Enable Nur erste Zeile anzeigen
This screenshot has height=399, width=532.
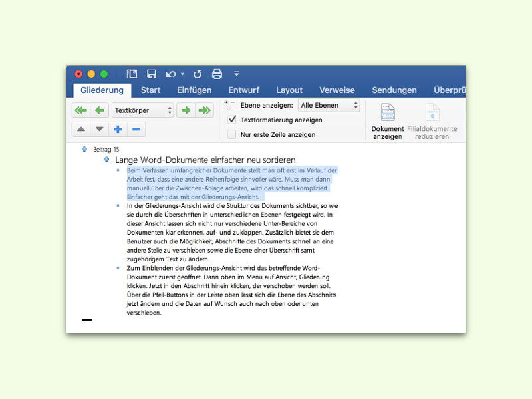pos(232,134)
